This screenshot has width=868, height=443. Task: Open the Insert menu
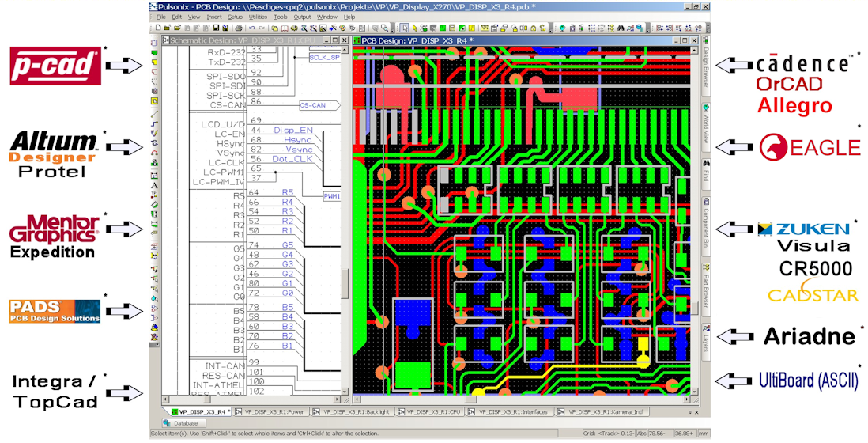[214, 17]
